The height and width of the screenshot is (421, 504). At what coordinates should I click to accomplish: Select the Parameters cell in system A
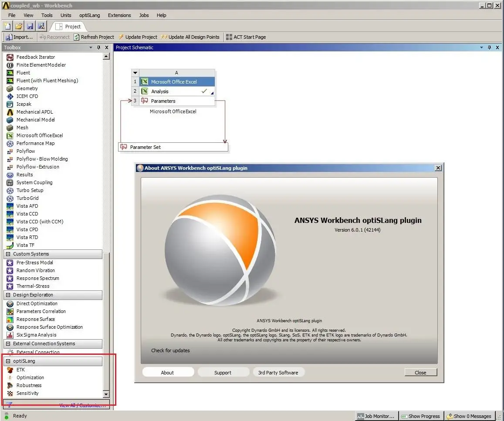(177, 101)
